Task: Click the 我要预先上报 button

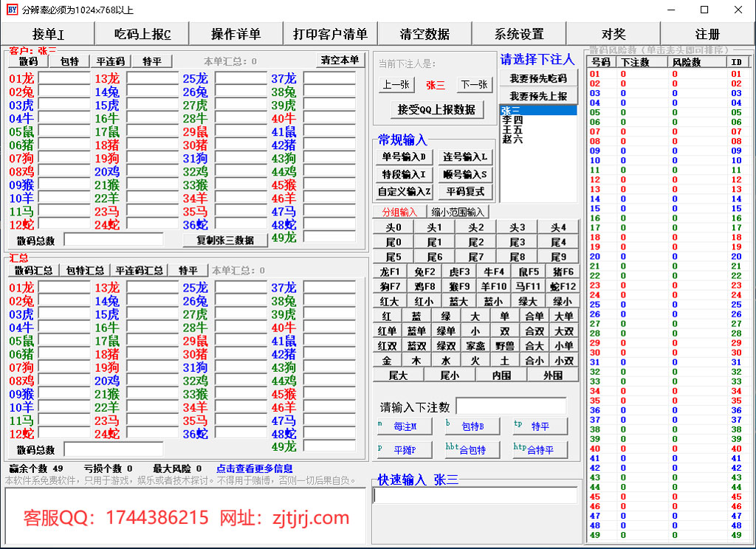Action: coord(538,96)
